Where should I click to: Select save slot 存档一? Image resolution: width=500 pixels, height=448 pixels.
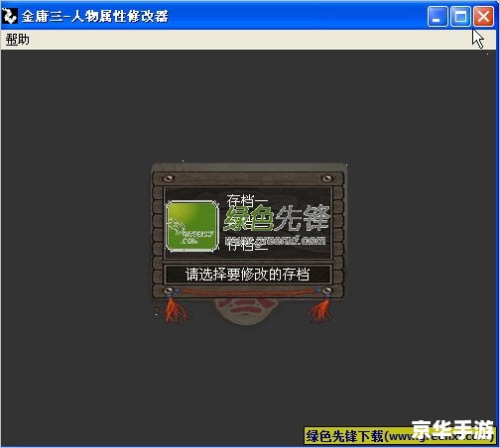pos(247,200)
